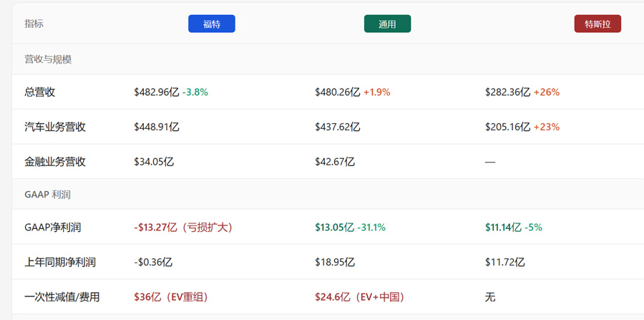Select Tesla net profit $11.14亿
The height and width of the screenshot is (320, 644).
pos(504,227)
